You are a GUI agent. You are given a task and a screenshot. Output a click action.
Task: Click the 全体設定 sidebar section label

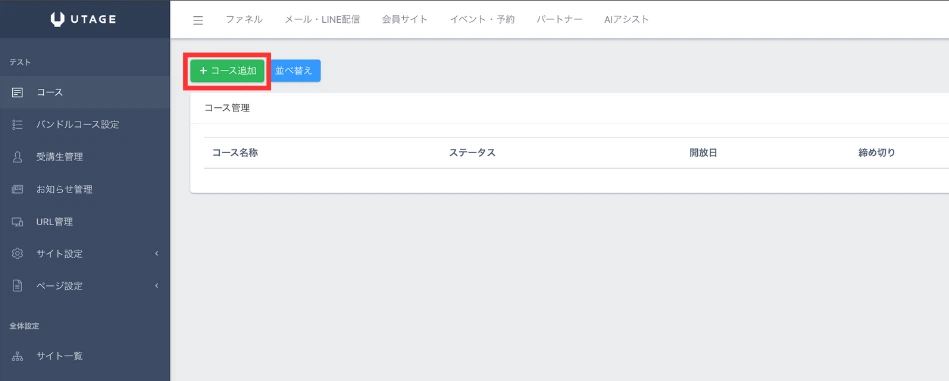click(x=24, y=326)
